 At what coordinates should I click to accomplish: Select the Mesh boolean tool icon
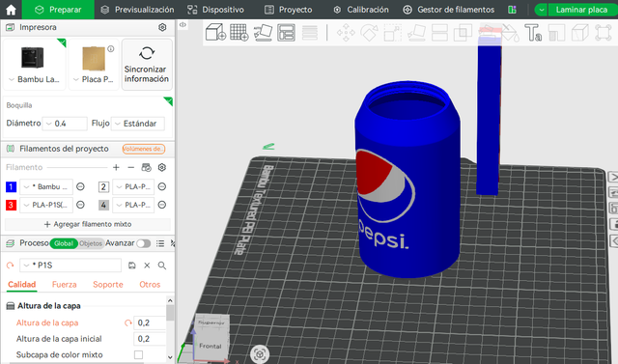click(463, 32)
